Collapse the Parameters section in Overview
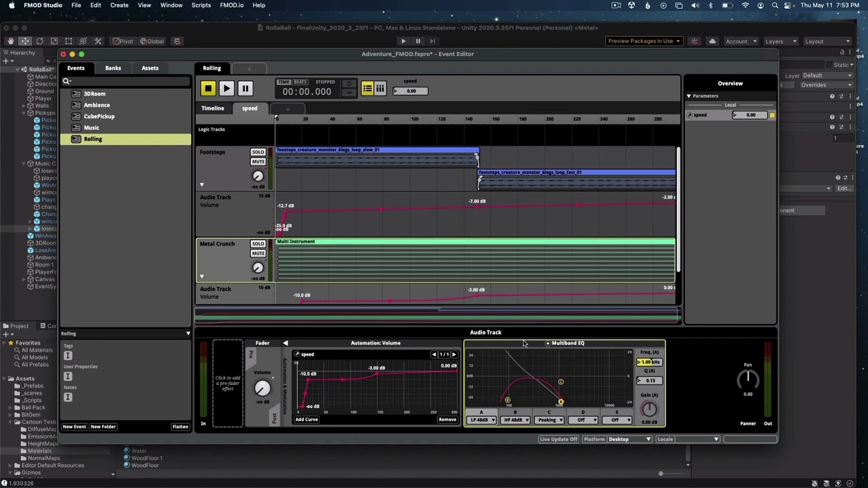The width and height of the screenshot is (868, 488). [688, 96]
